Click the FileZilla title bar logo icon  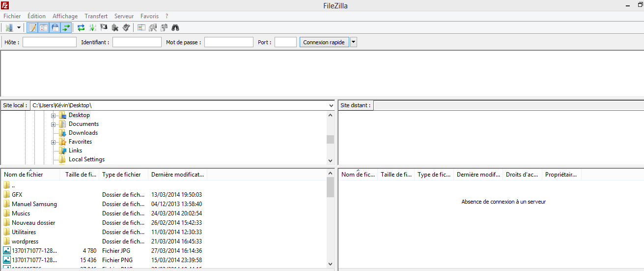tap(5, 5)
